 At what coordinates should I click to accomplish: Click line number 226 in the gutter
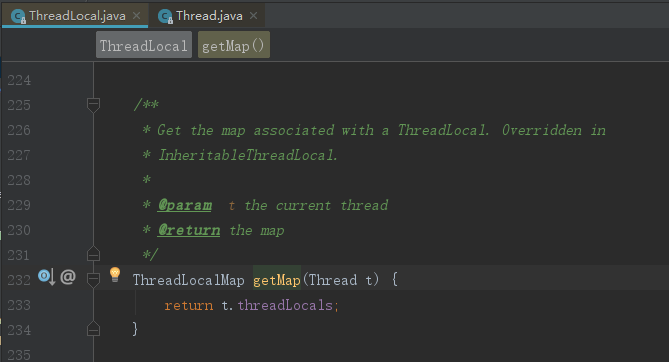pyautogui.click(x=19, y=130)
